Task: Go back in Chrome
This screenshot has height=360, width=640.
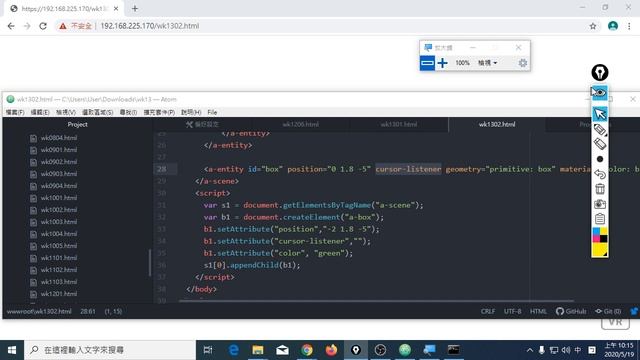Action: tap(11, 26)
